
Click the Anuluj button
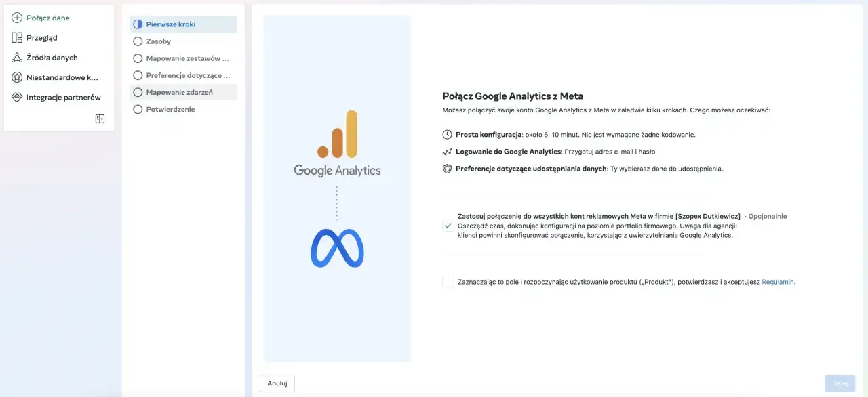(x=277, y=383)
